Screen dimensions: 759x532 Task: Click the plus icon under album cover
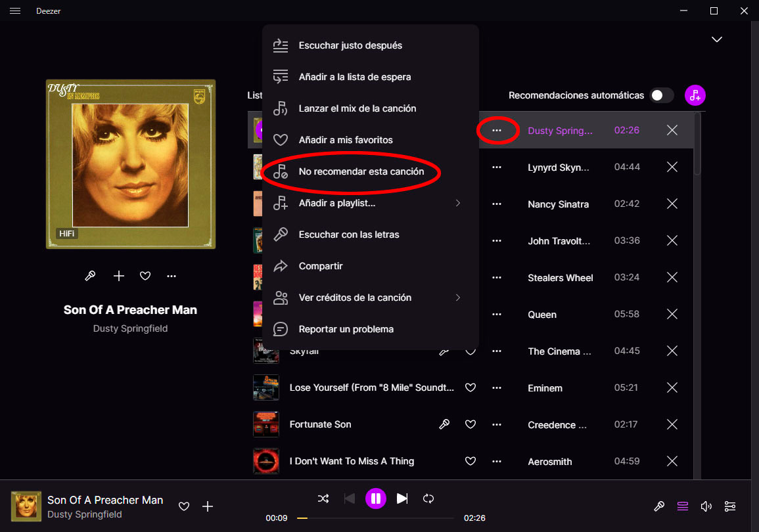pyautogui.click(x=118, y=276)
